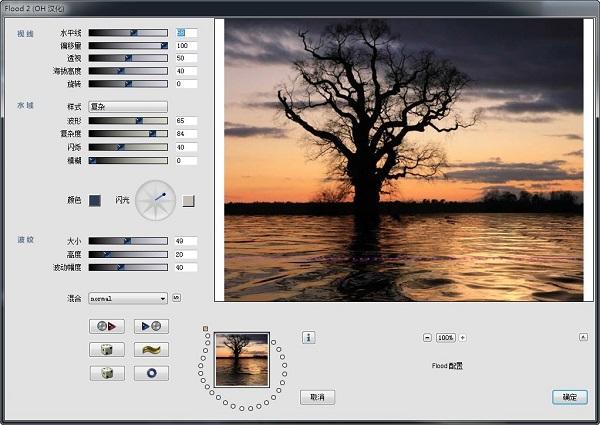600x425 pixels.
Task: Click the gold wave icon button
Action: (x=151, y=350)
